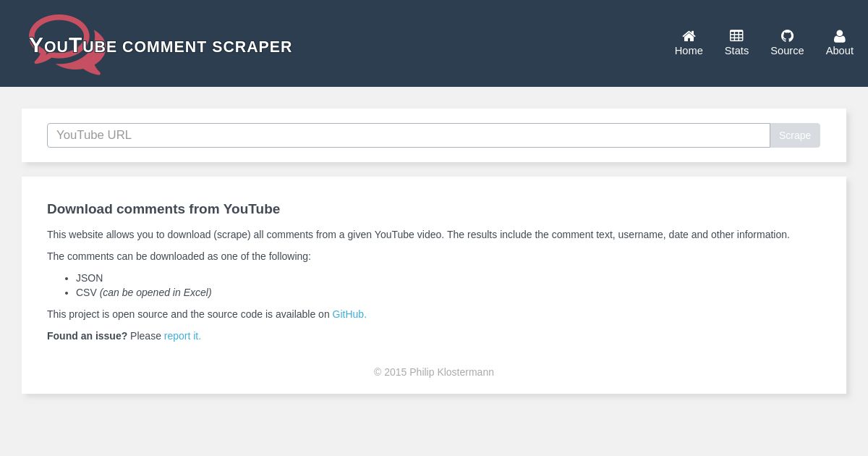Screen dimensions: 868x456
Task: Open the Stats menu label
Action: coord(736,51)
